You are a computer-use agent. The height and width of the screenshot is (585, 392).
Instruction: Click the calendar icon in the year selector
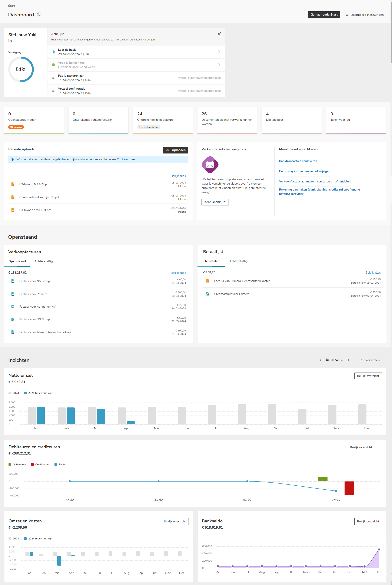pyautogui.click(x=327, y=360)
